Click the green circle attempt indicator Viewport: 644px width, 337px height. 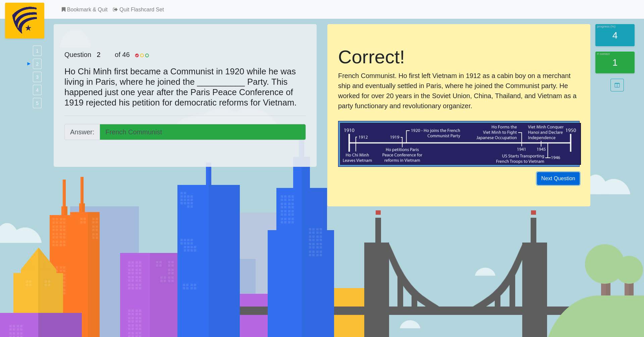pyautogui.click(x=147, y=55)
